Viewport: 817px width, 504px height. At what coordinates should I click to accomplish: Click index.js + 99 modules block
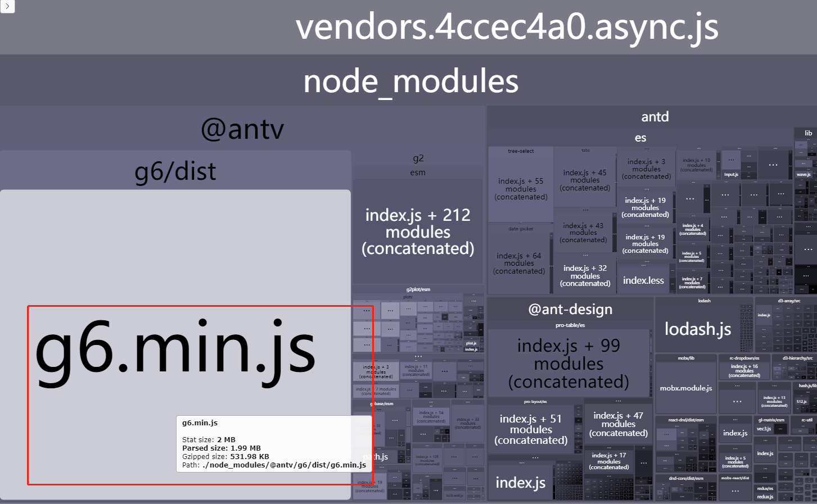(568, 364)
